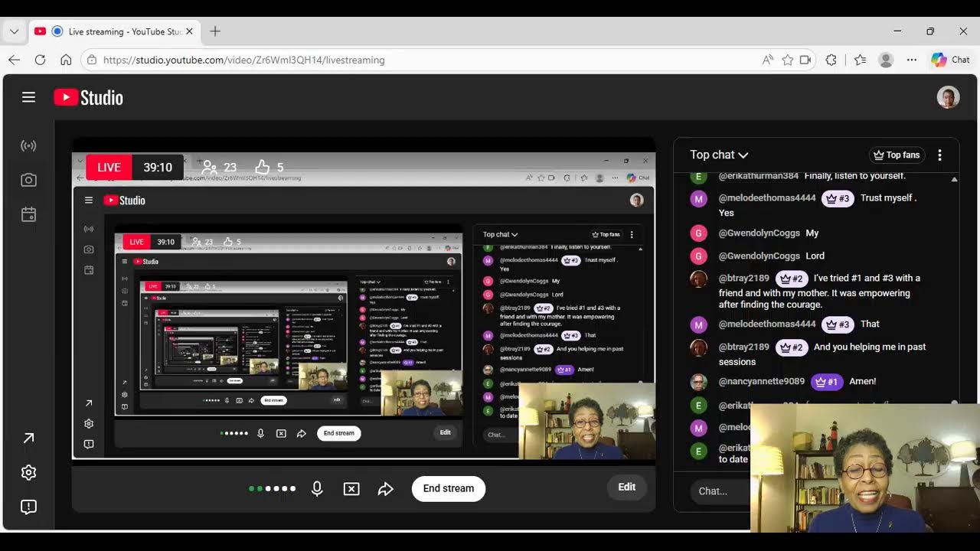The image size is (980, 551).
Task: Refresh the current page
Action: tap(40, 60)
